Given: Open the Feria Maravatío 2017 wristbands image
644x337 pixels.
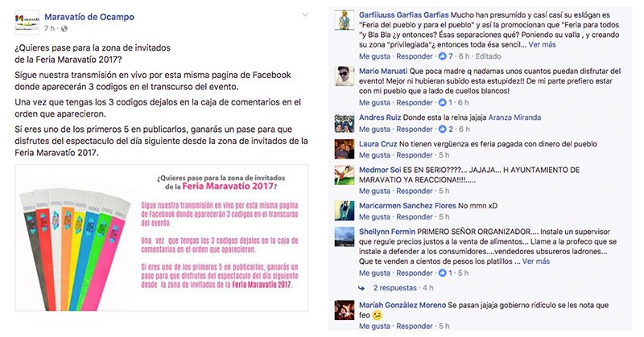Looking at the screenshot, I should [x=162, y=237].
